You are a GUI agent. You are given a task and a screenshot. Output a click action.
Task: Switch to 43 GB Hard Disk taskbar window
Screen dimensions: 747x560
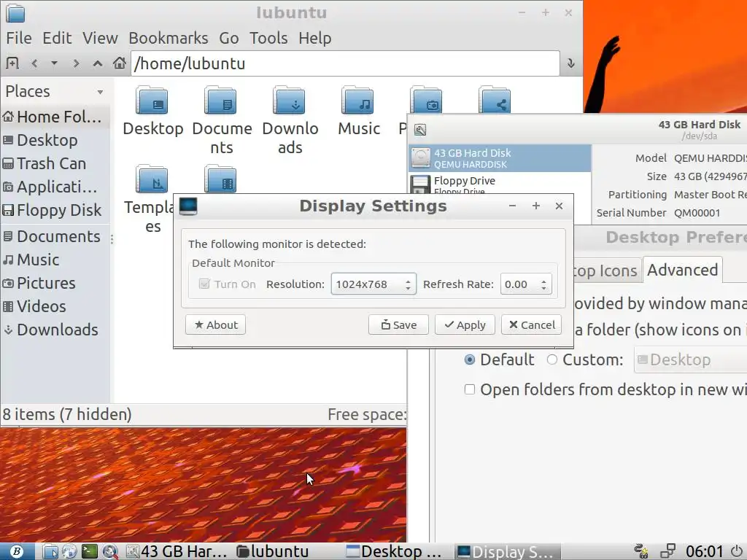(x=177, y=551)
